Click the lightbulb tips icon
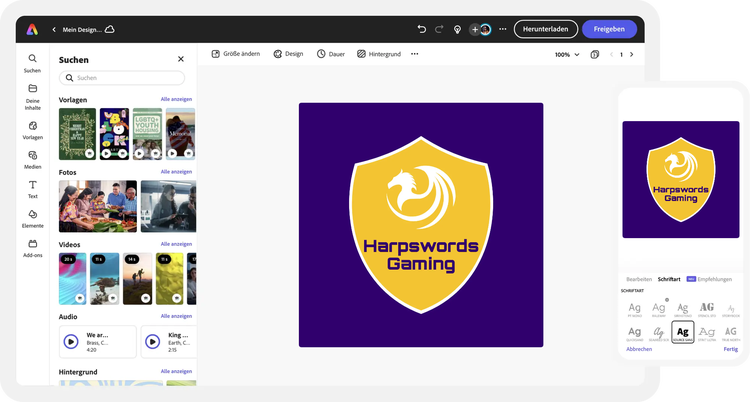 click(457, 29)
